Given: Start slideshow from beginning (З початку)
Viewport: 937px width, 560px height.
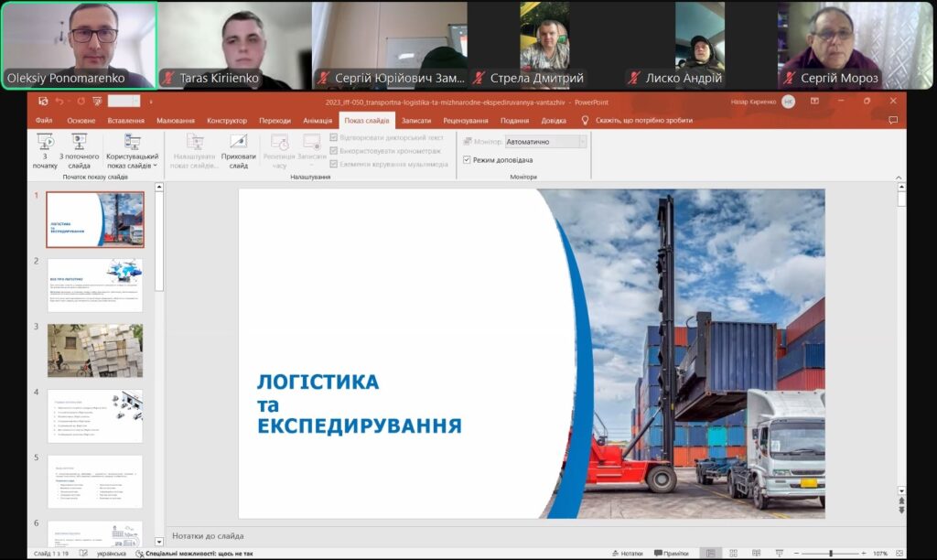Looking at the screenshot, I should tap(45, 151).
